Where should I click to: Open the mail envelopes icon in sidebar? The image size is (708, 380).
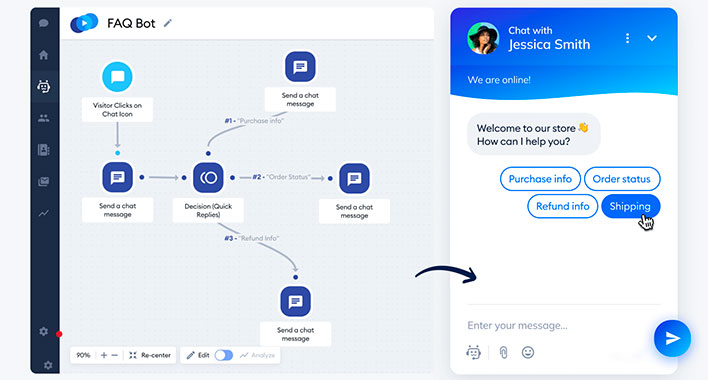pyautogui.click(x=44, y=181)
